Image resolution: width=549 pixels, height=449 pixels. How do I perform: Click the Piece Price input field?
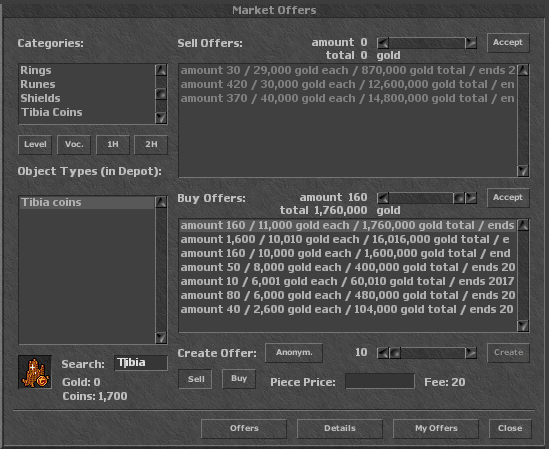(x=380, y=381)
